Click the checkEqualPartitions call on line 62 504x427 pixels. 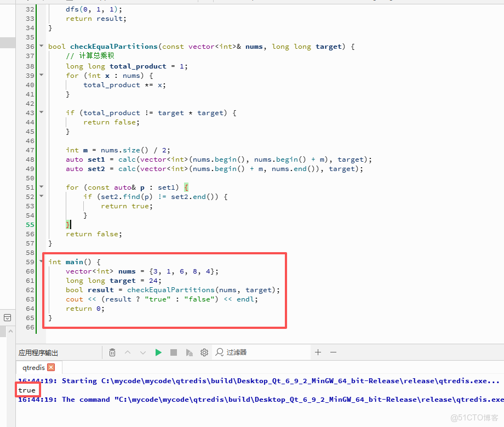pyautogui.click(x=171, y=290)
